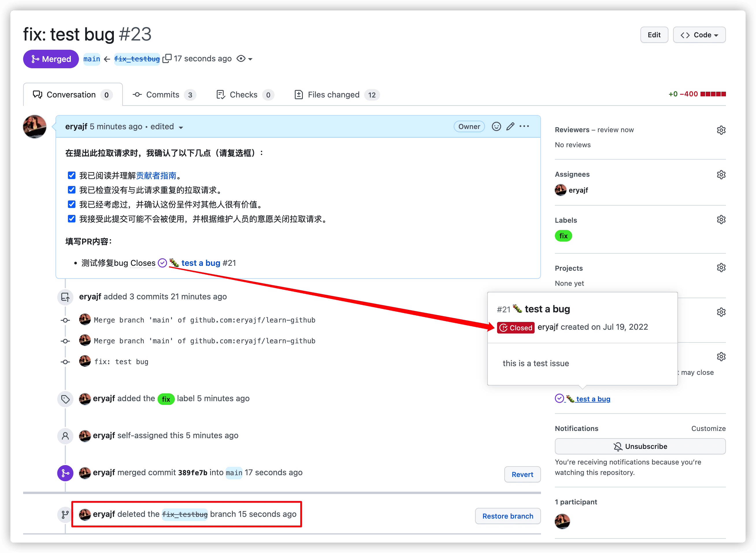Viewport: 756px width, 553px height.
Task: Open Labels gear settings
Action: pyautogui.click(x=721, y=220)
